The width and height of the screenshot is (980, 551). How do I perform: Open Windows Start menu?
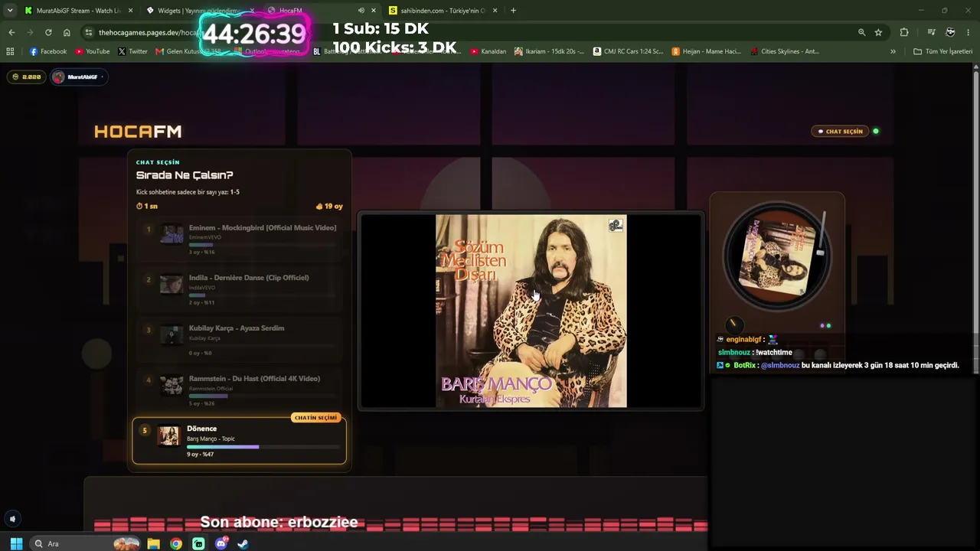tap(15, 543)
